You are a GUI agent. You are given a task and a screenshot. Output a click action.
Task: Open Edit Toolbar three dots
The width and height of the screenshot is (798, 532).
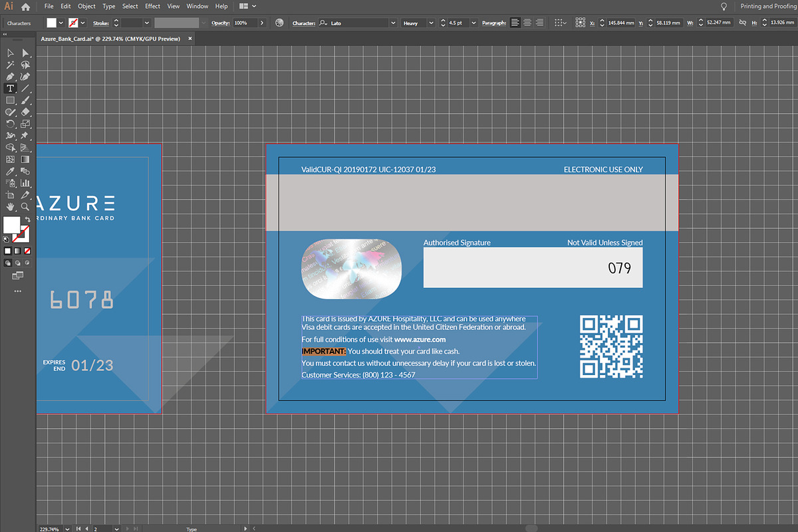coord(17,291)
